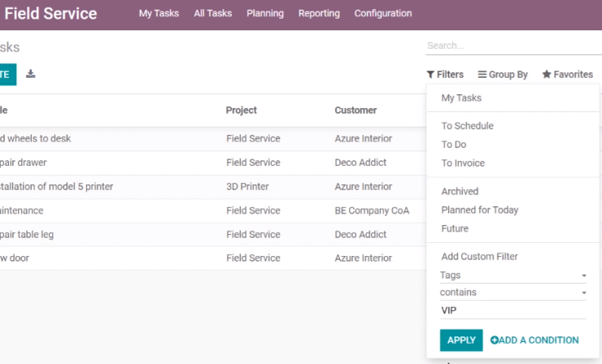Click the plus icon to add a condition
This screenshot has height=364, width=602.
click(494, 340)
